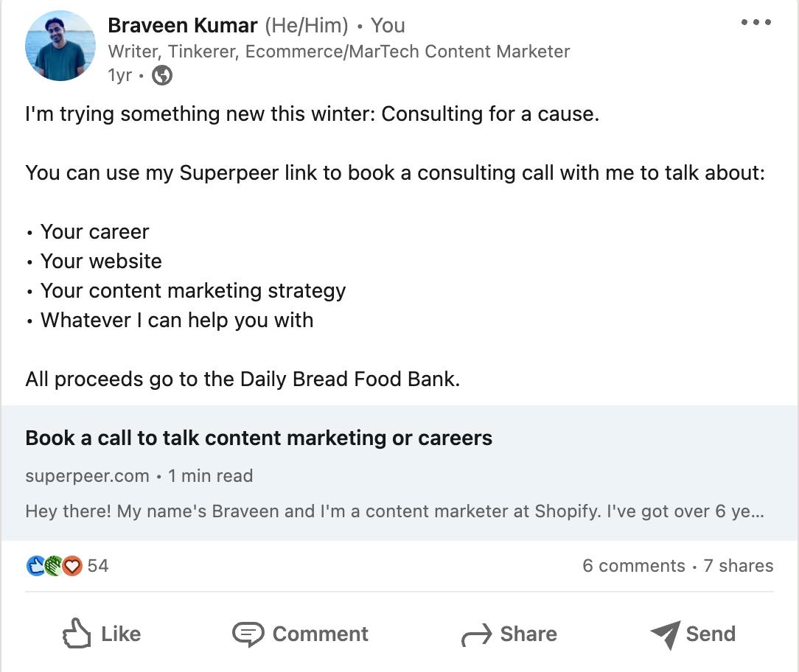The height and width of the screenshot is (672, 799).
Task: Click the green celebrate reaction icon
Action: click(x=54, y=566)
